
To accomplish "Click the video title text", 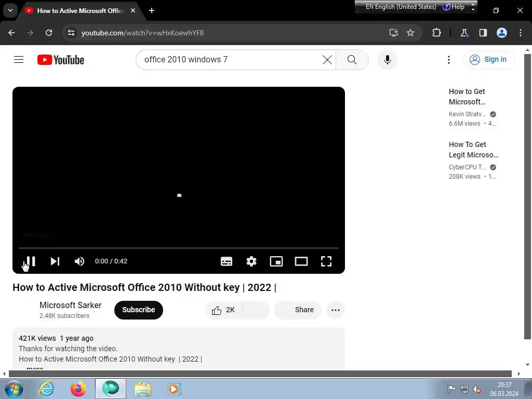I will 144,287.
